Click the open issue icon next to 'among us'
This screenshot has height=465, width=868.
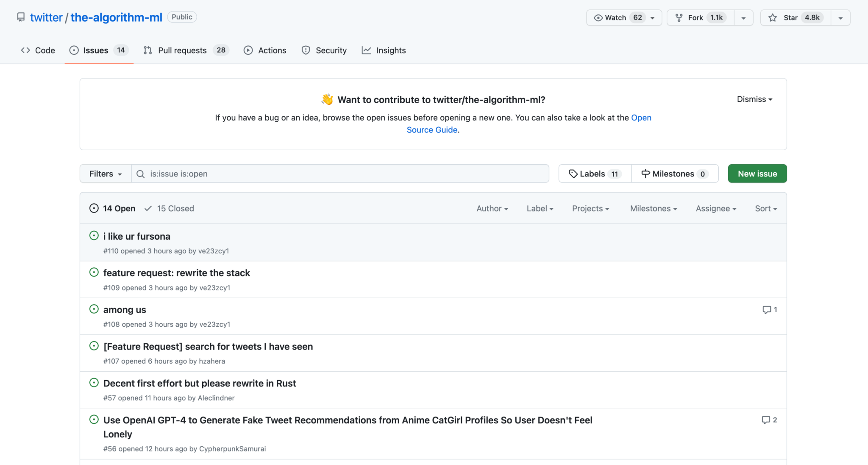pyautogui.click(x=94, y=309)
